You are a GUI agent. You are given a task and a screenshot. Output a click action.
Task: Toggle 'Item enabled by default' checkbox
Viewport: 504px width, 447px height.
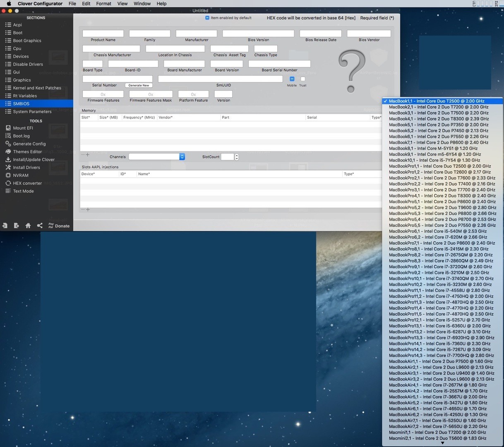click(x=207, y=18)
